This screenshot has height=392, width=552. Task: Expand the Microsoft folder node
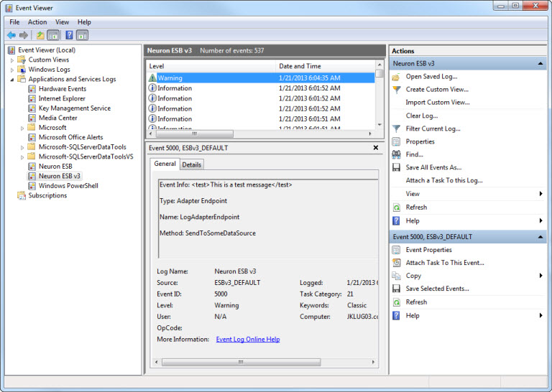click(x=22, y=128)
